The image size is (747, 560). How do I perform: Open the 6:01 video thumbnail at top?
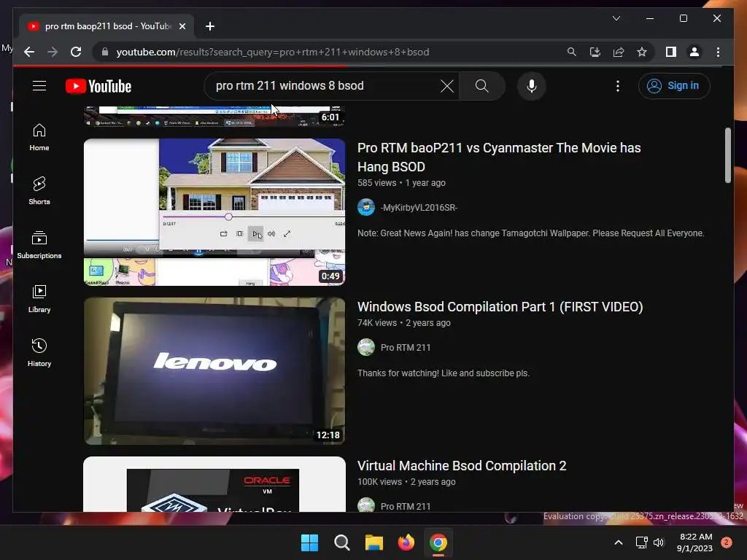click(x=214, y=117)
